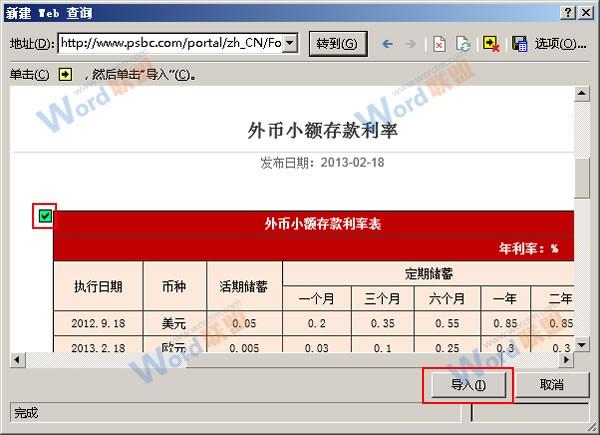Click the 完成 status bar text
This screenshot has height=435, width=600.
pos(26,413)
